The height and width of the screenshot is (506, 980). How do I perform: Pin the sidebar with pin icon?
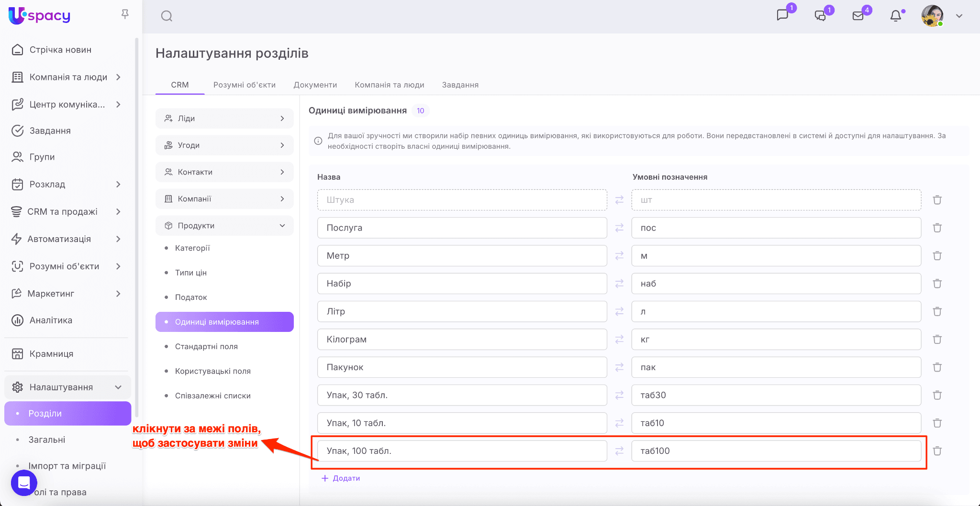(x=125, y=14)
